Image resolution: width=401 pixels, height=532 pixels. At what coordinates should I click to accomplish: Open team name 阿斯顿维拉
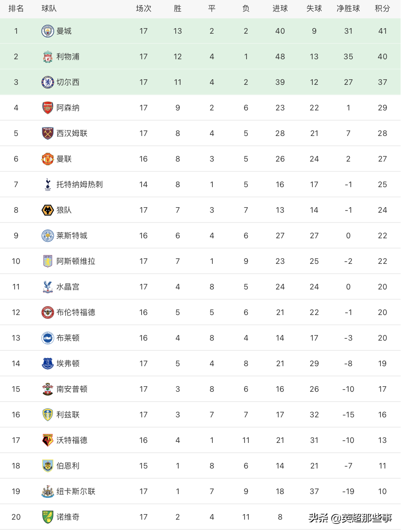coord(76,261)
